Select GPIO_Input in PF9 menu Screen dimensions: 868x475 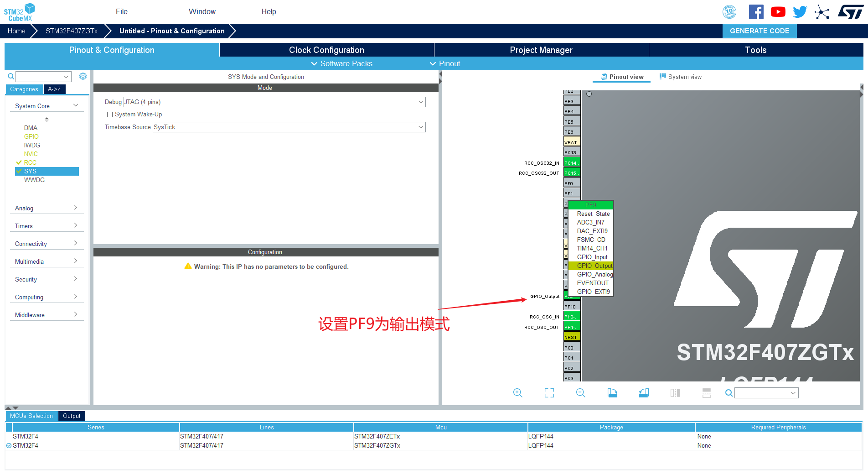(592, 257)
